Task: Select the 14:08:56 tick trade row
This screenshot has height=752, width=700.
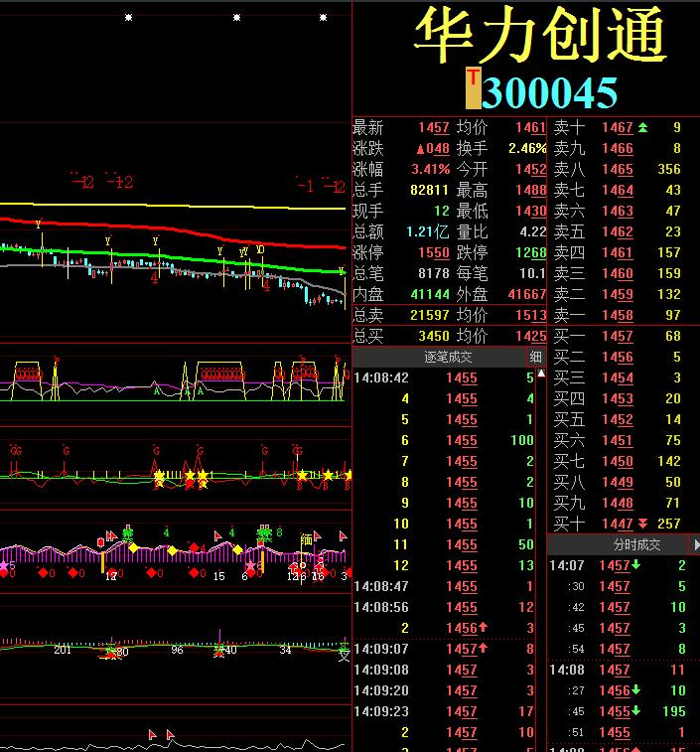Action: [x=444, y=607]
